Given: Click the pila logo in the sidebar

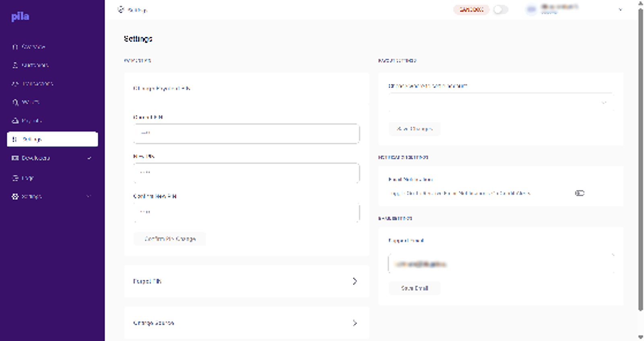Looking at the screenshot, I should tap(20, 17).
